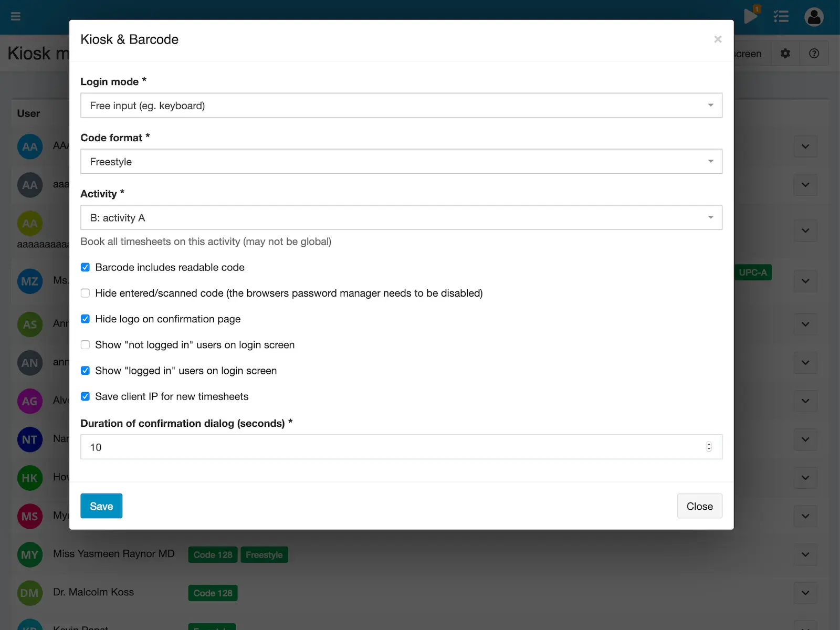Click the AG user avatar

(30, 401)
